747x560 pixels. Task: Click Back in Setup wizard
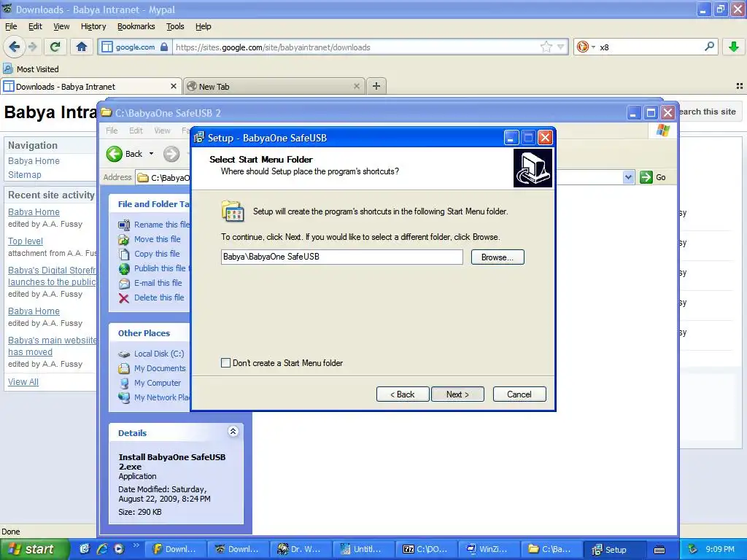pos(403,394)
